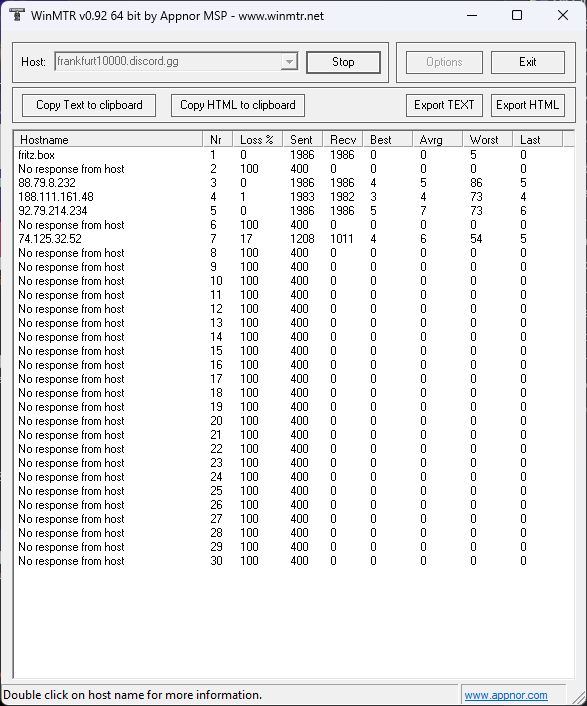Screen dimensions: 587x706
Task: Grab the window resize grip corner
Action: pos(577,695)
